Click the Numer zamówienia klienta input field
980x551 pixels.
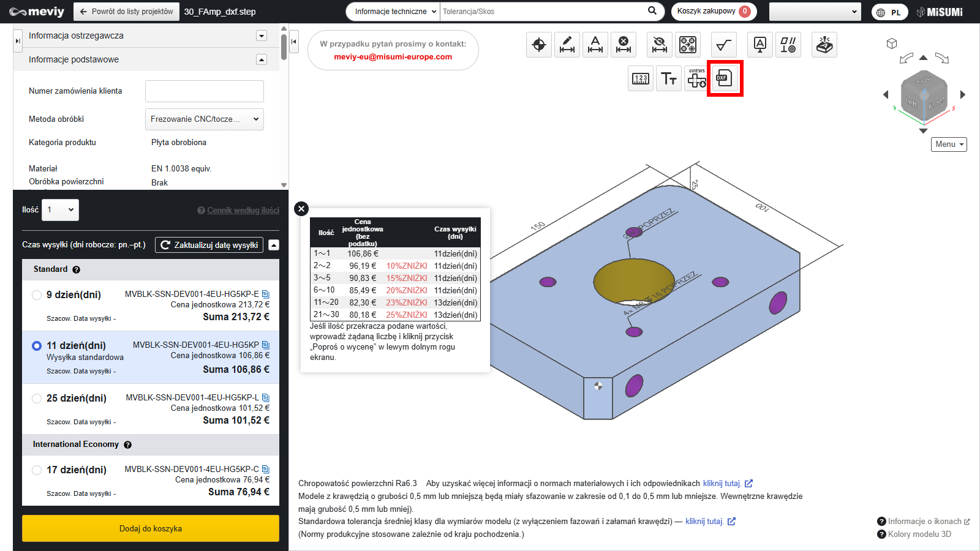pyautogui.click(x=204, y=91)
